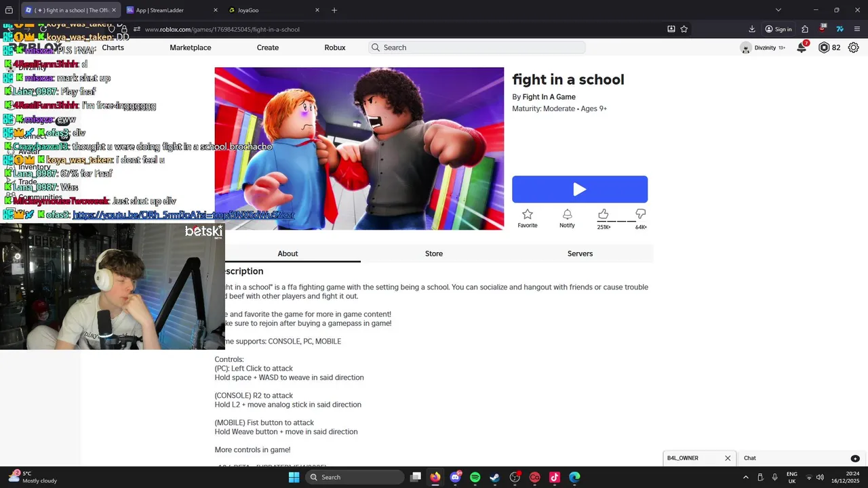The width and height of the screenshot is (868, 488).
Task: Open ENG UK language switcher
Action: tap(792, 477)
